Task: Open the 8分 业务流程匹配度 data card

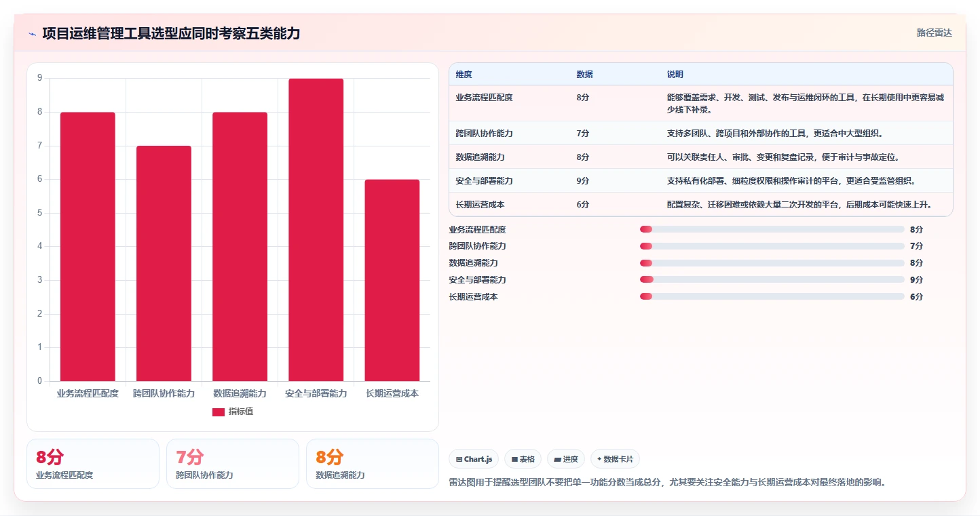Action: point(93,464)
